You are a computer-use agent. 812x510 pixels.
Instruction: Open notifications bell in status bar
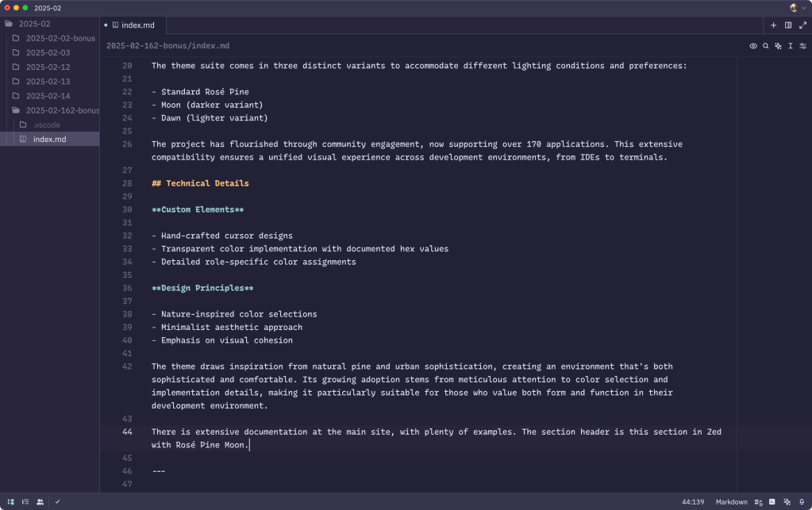tap(802, 501)
